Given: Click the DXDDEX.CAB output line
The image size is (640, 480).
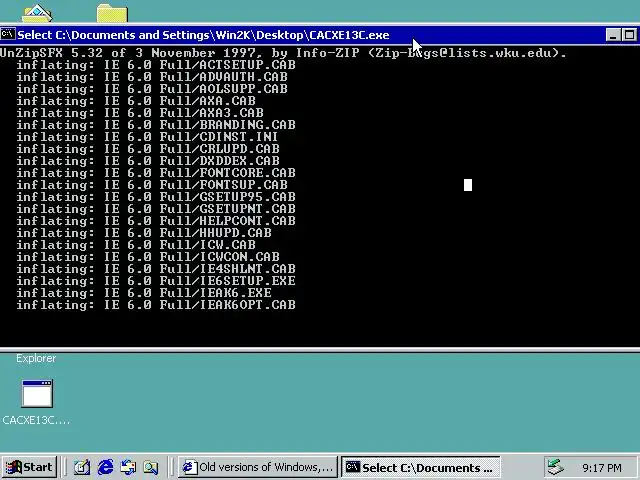Looking at the screenshot, I should pyautogui.click(x=148, y=161).
